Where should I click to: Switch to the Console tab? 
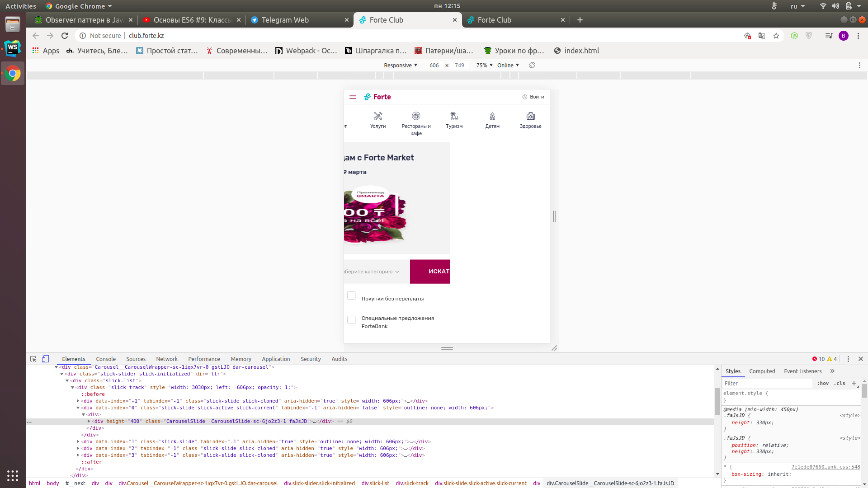pyautogui.click(x=106, y=359)
